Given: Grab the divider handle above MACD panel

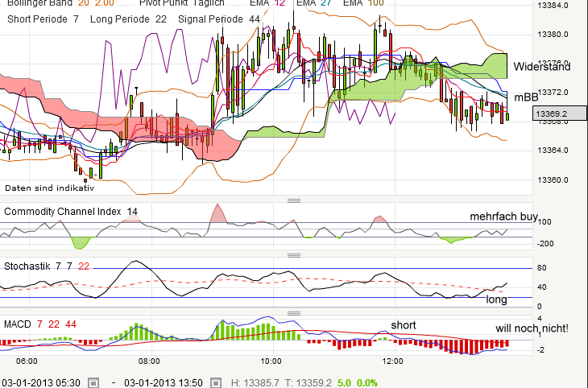Looking at the screenshot, I should [x=294, y=313].
